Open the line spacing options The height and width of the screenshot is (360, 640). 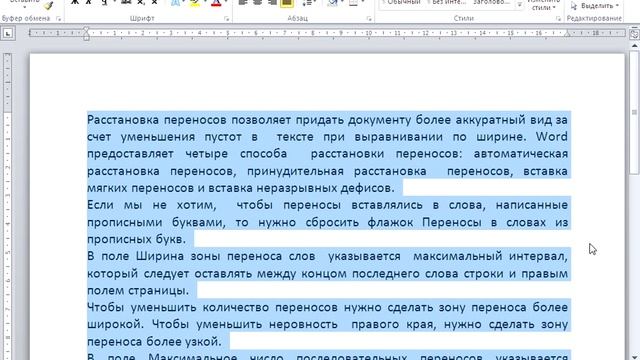pos(307,3)
